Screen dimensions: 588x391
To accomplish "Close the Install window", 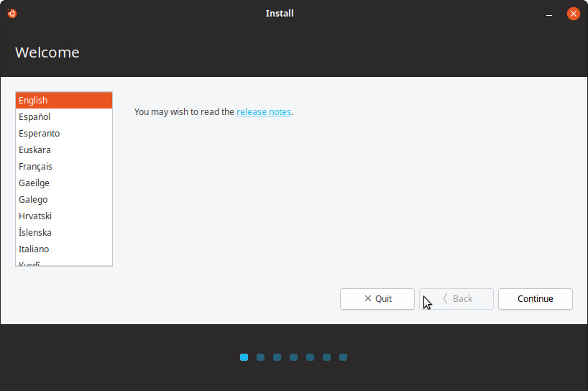I will [x=573, y=14].
